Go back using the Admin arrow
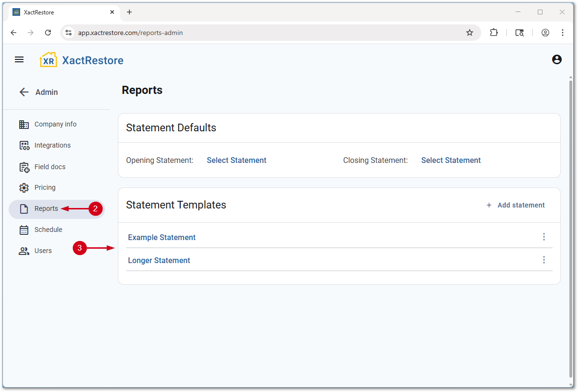This screenshot has width=578, height=392. pyautogui.click(x=24, y=92)
